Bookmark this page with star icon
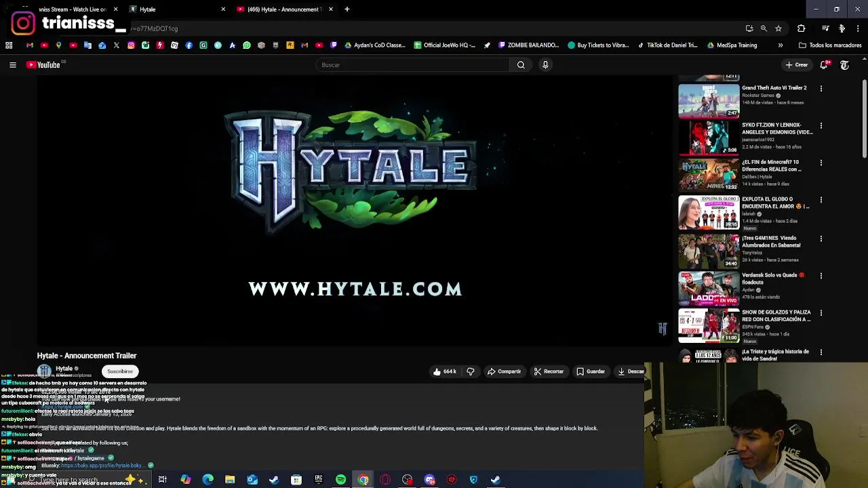 tap(778, 28)
